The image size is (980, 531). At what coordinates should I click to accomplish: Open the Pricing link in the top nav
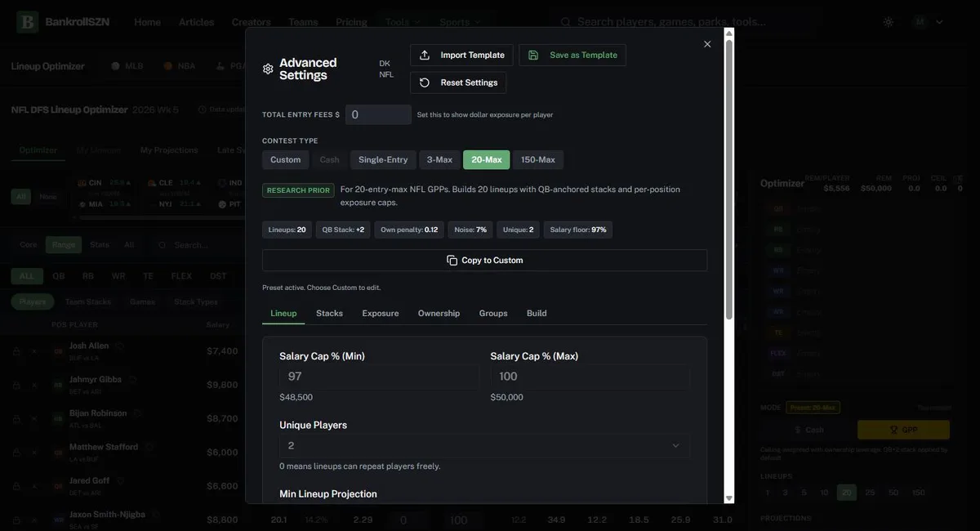[351, 22]
